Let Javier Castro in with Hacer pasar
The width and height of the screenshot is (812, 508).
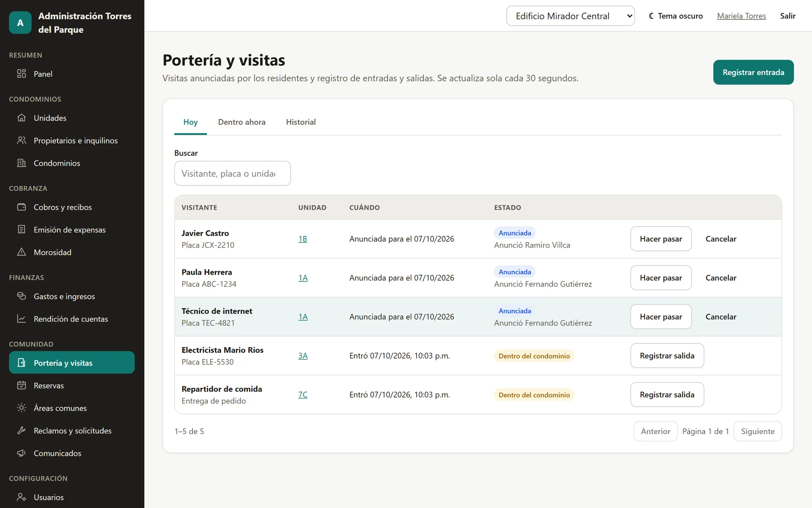click(x=661, y=239)
